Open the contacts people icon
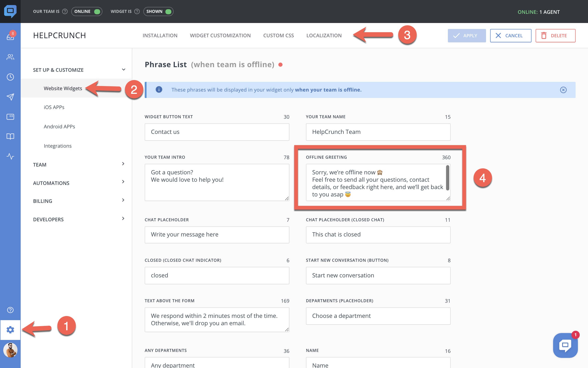The height and width of the screenshot is (368, 588). tap(10, 57)
